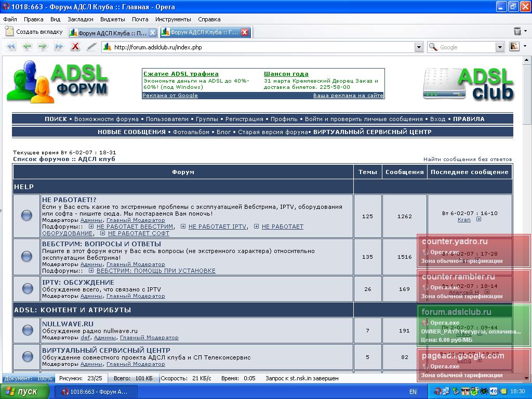
Task: Click status ball for ВЕБСТРИМ: ВОПРОСЫ И ОТВЕТЫ
Action: (x=27, y=256)
